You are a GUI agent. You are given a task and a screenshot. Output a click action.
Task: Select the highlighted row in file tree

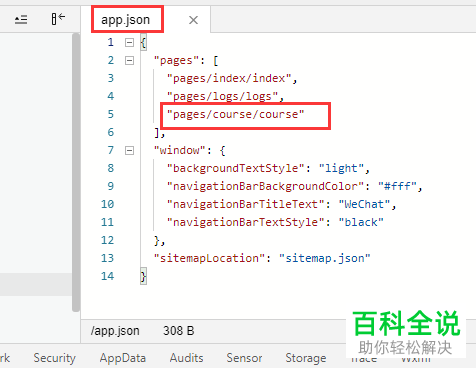tap(36, 284)
